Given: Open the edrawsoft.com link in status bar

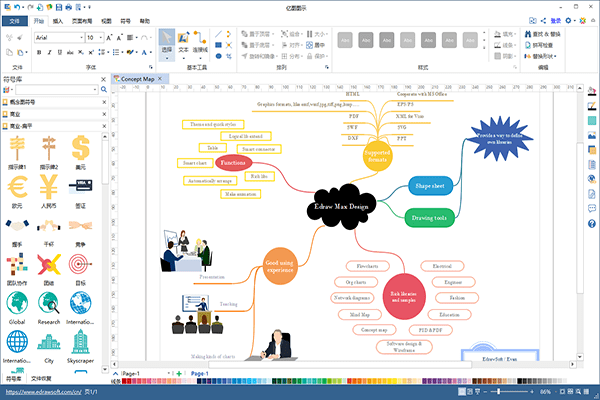Looking at the screenshot, I should tap(44, 392).
